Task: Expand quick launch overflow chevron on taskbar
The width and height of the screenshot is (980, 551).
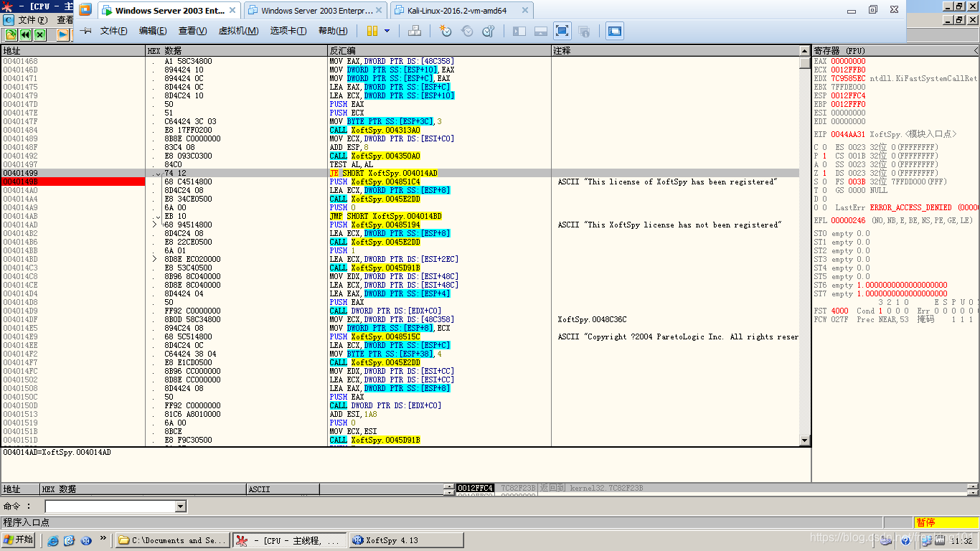Action: coord(103,537)
